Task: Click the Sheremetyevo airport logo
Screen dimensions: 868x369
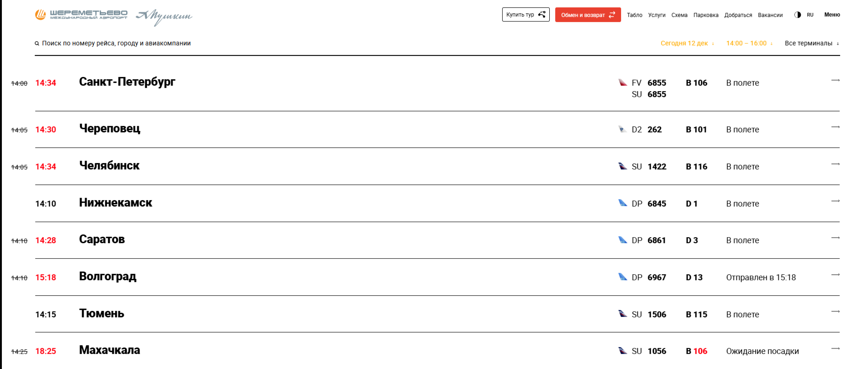Action: coord(81,15)
